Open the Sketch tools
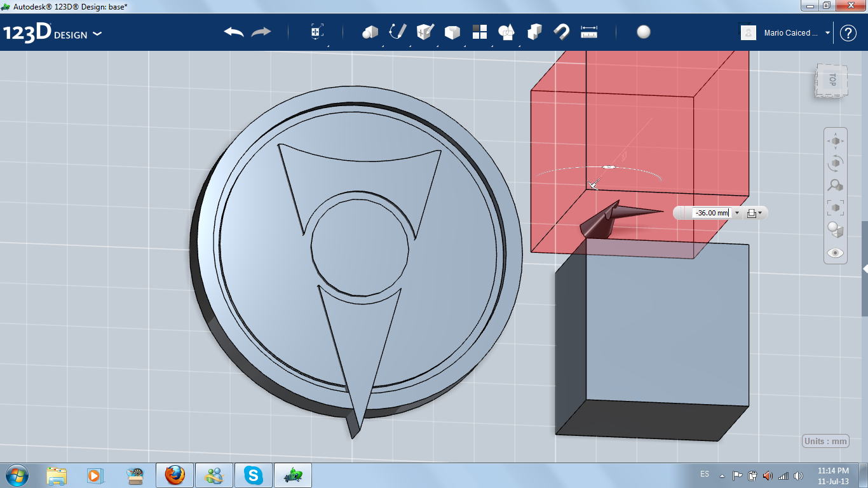 click(x=397, y=32)
